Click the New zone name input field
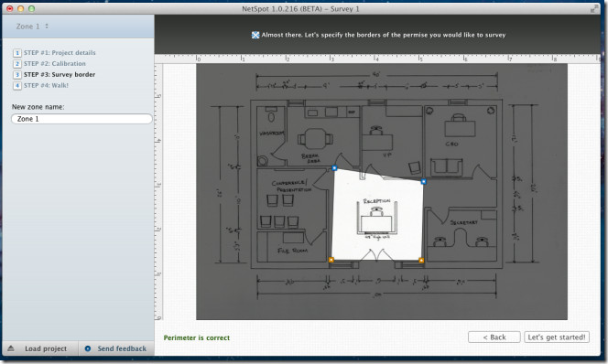This screenshot has height=364, width=608. pyautogui.click(x=81, y=119)
